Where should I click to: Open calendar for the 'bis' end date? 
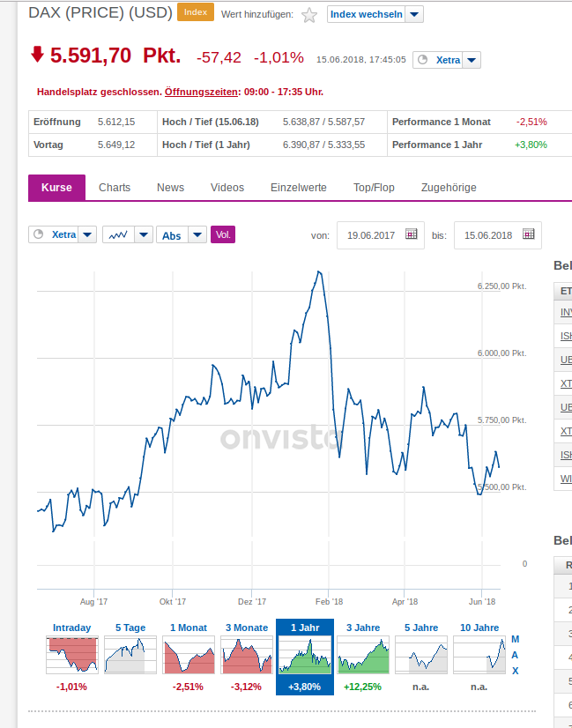[528, 234]
